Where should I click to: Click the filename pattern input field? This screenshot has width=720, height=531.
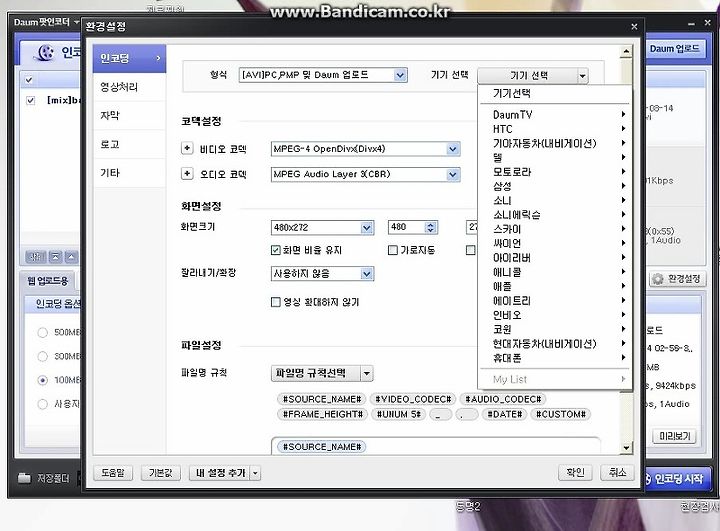coord(435,446)
